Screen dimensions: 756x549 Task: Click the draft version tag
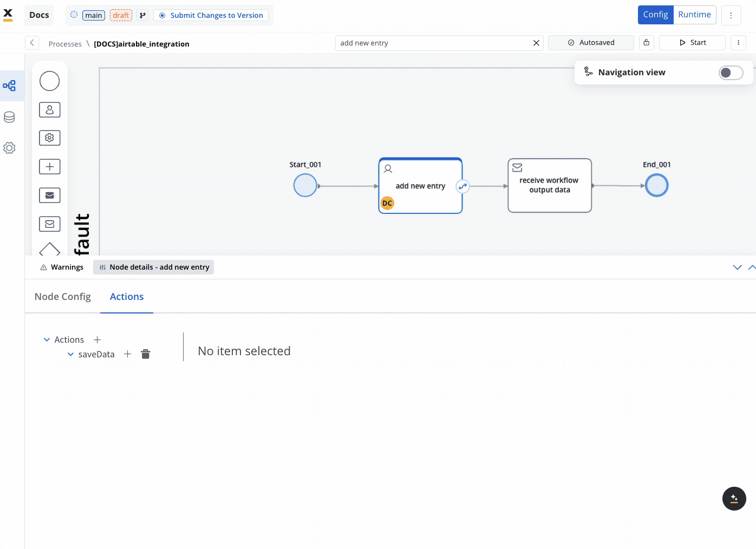(121, 15)
